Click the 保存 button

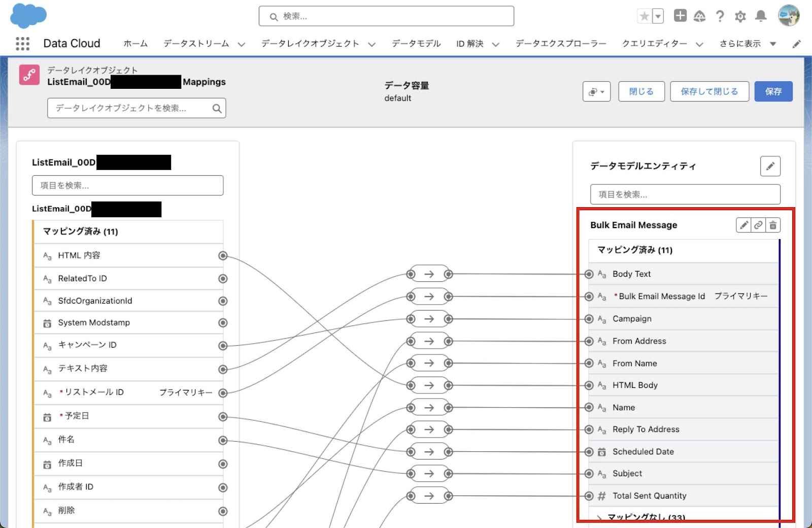(x=773, y=91)
